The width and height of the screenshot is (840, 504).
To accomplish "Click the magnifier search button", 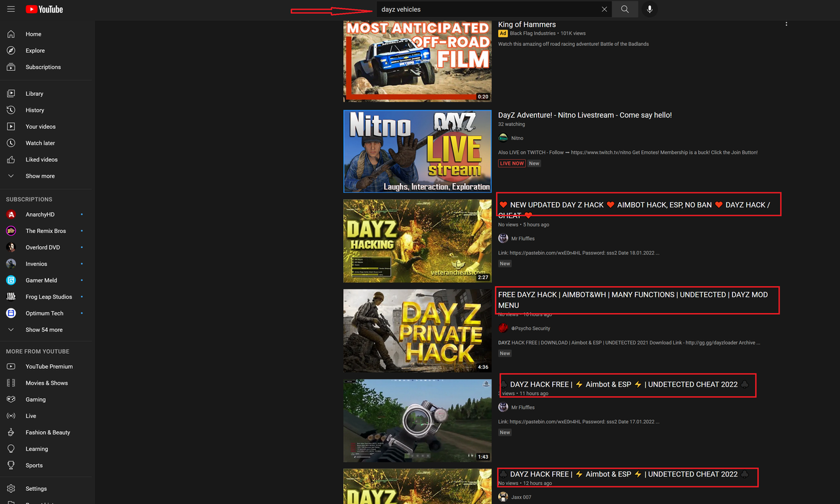I will 625,9.
